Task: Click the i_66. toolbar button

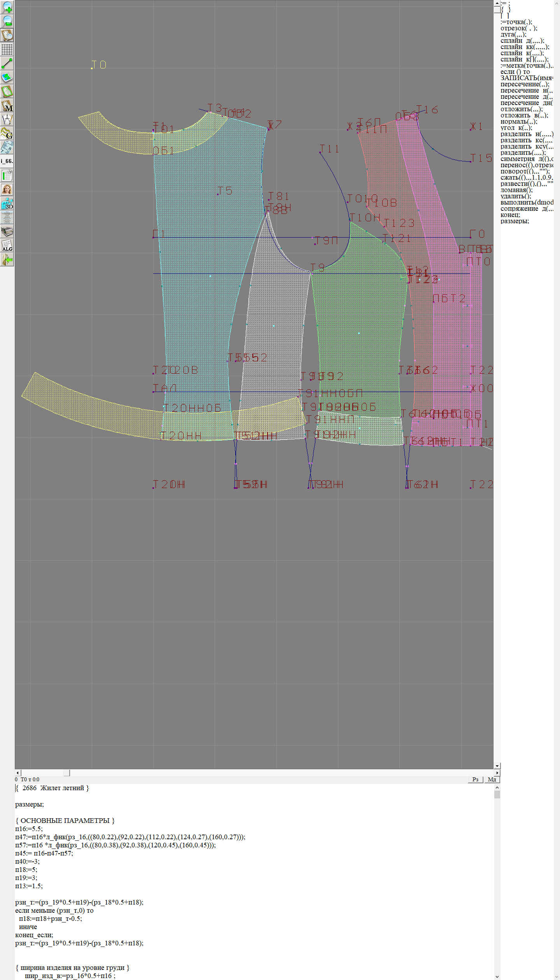Action: click(7, 161)
